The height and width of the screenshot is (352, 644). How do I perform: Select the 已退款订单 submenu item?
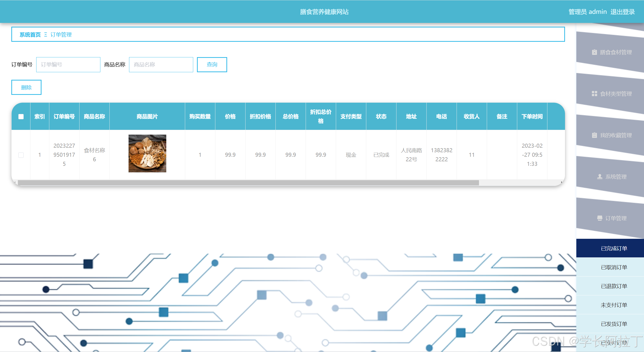[614, 286]
